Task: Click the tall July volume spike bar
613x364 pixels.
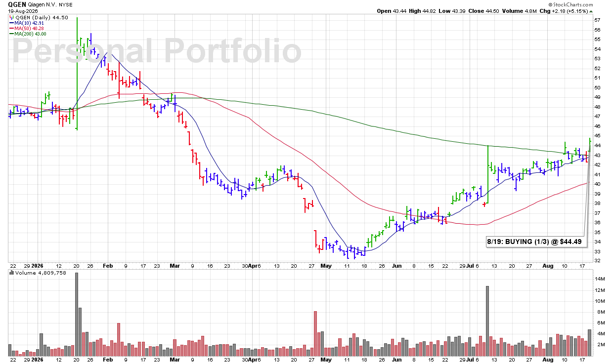Action: (487, 321)
